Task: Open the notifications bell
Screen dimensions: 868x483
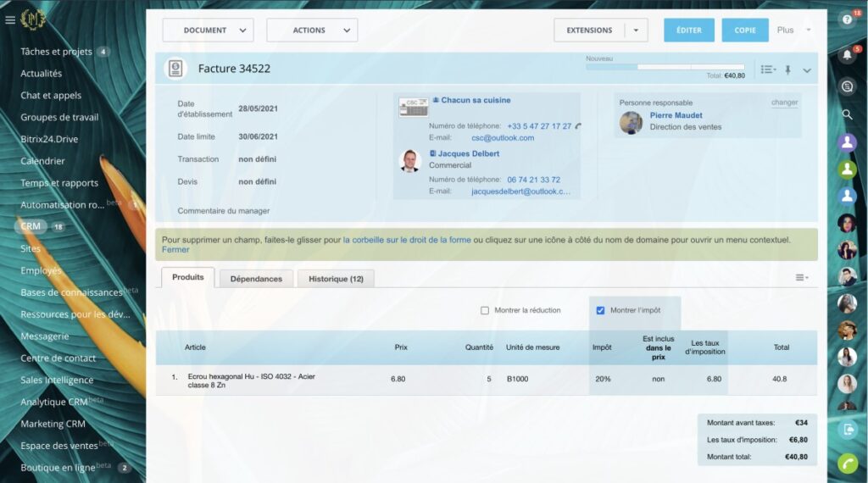Action: tap(846, 55)
